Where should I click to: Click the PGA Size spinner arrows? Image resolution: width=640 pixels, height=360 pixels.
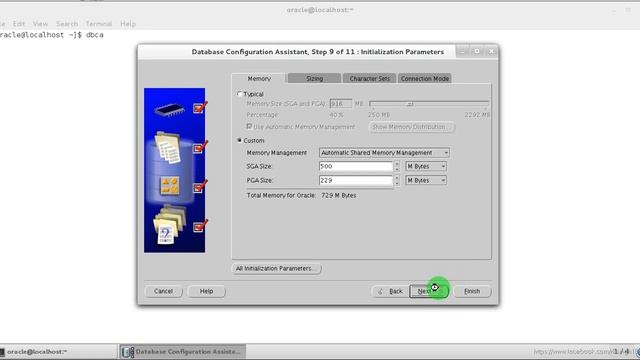pyautogui.click(x=397, y=180)
